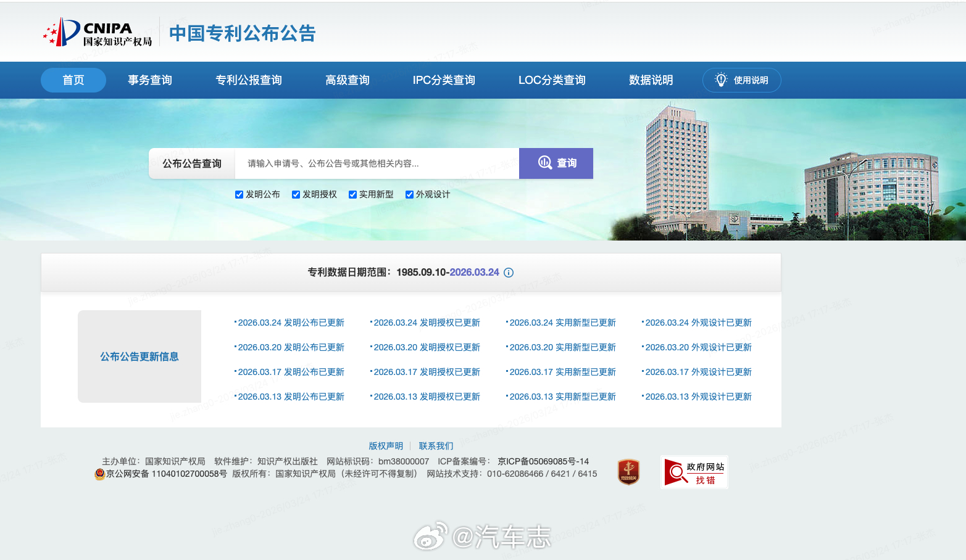966x560 pixels.
Task: Open 2026.03.24 发明公布已更新 update link
Action: coord(291,322)
